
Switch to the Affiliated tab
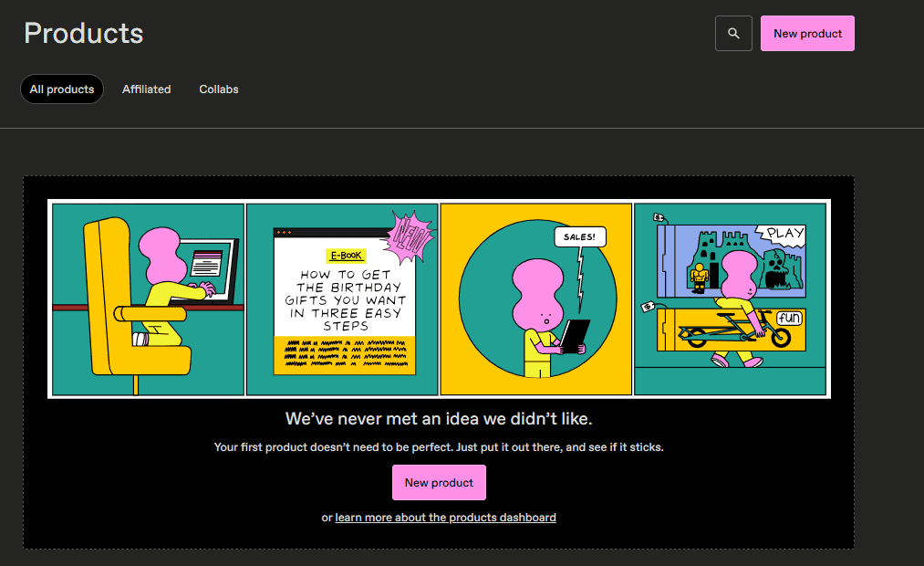[146, 89]
